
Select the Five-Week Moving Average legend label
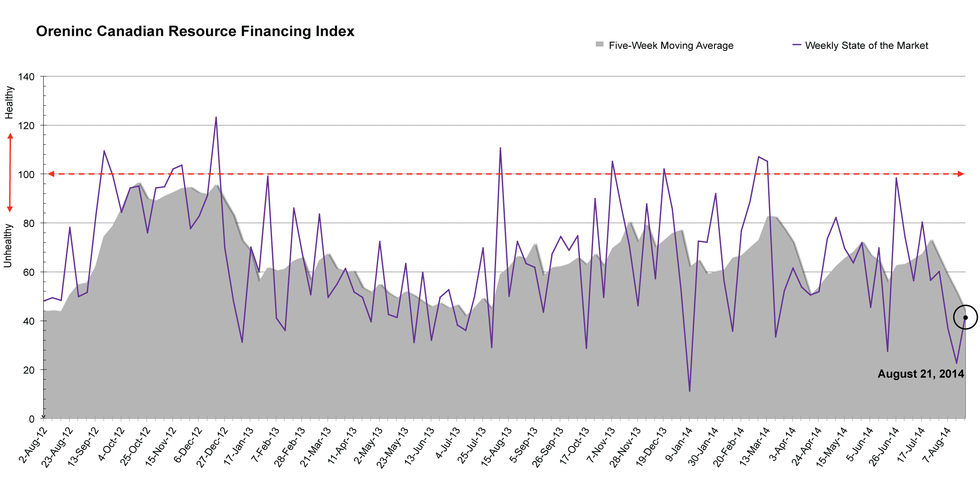[671, 45]
